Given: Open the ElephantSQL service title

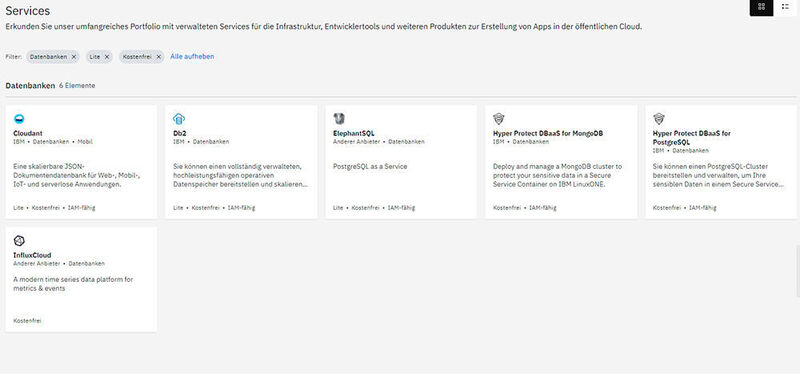Looking at the screenshot, I should [354, 133].
